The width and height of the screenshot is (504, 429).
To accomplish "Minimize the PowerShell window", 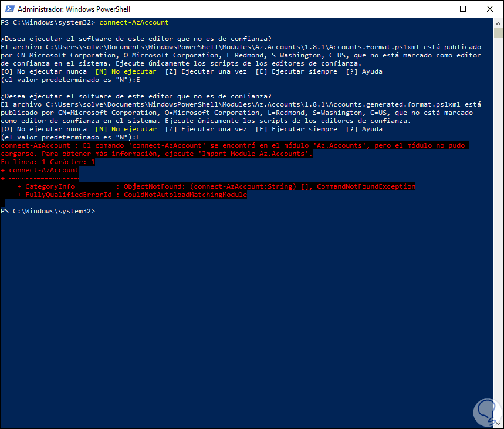I will click(x=436, y=9).
